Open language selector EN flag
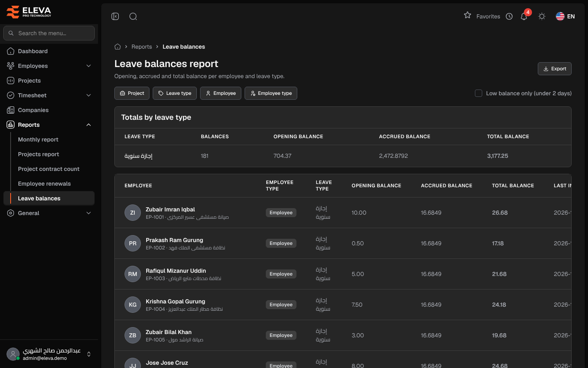Viewport: 588px width, 368px height. coord(566,16)
